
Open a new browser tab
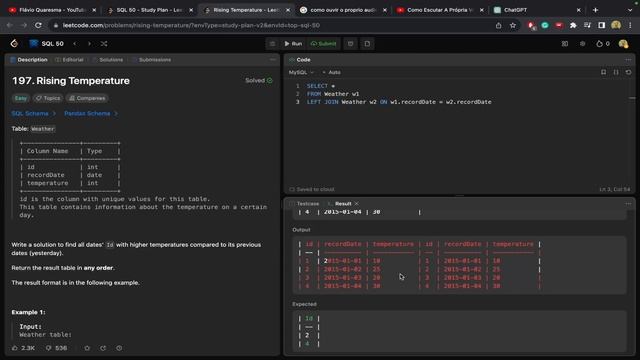595,10
